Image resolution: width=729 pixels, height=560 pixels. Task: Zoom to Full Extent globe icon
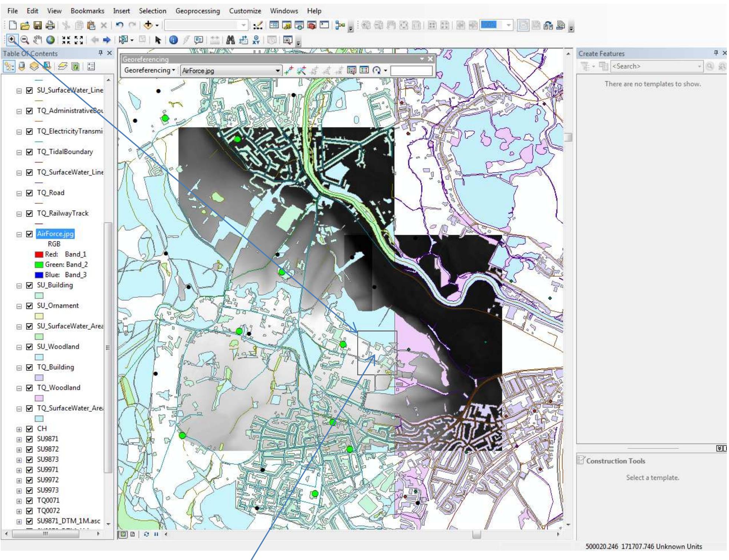tap(50, 40)
